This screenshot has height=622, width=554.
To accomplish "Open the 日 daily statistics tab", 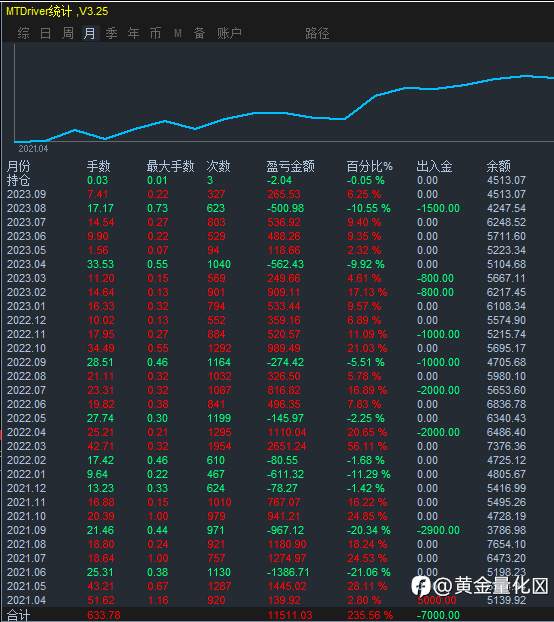I will click(x=46, y=33).
